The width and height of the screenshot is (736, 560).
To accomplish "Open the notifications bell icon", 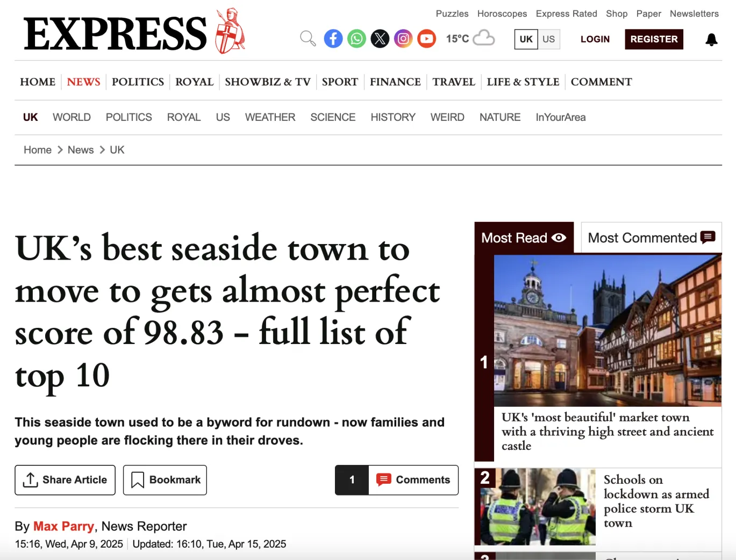I will pyautogui.click(x=711, y=39).
